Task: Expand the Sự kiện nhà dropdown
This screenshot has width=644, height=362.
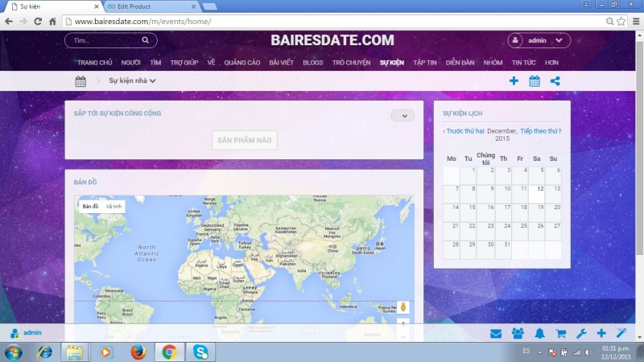Action: (132, 81)
